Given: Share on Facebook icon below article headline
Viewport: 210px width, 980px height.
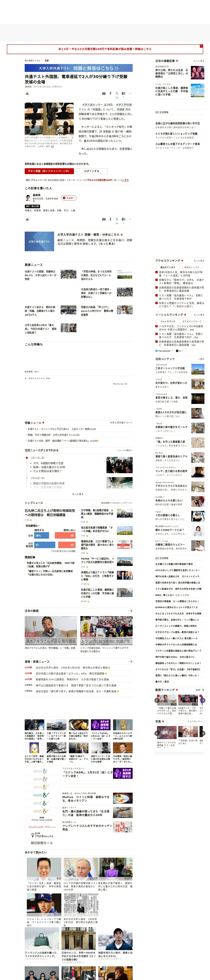Looking at the screenshot, I should pyautogui.click(x=111, y=93).
